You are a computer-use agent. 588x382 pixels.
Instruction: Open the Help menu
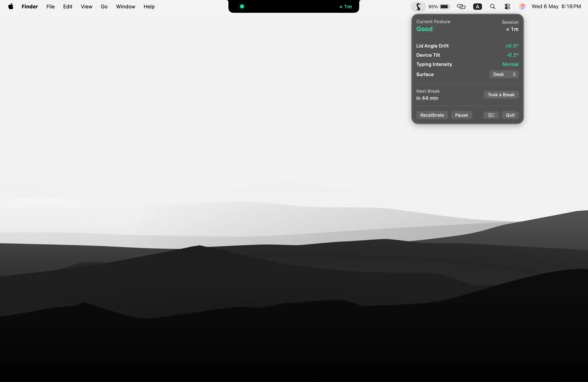[x=149, y=7]
